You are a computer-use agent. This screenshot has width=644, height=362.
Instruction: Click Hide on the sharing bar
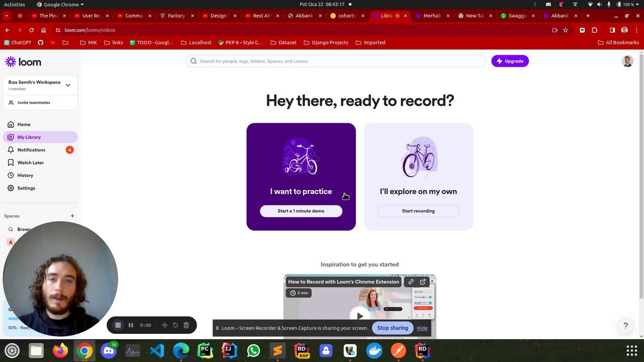coord(422,328)
